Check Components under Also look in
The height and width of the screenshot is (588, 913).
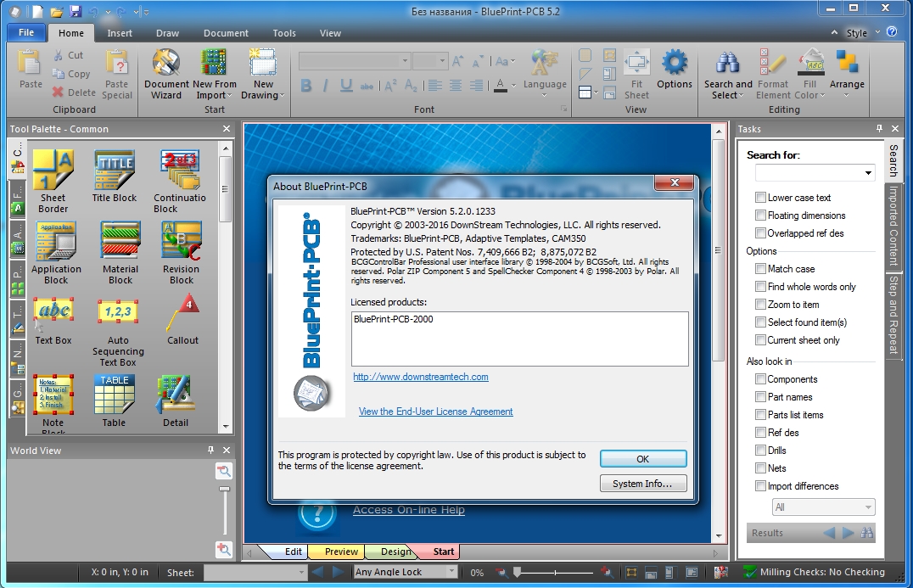click(x=760, y=379)
